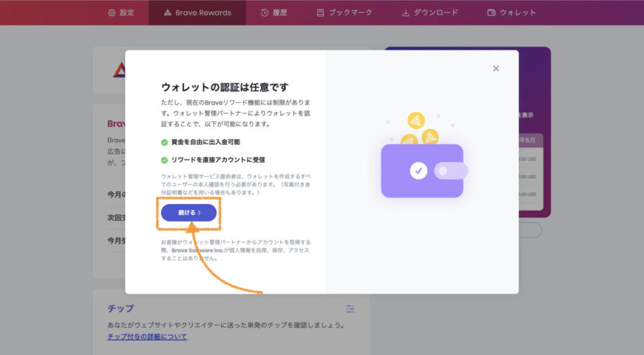Click the gear icon next to 設定

tap(112, 13)
